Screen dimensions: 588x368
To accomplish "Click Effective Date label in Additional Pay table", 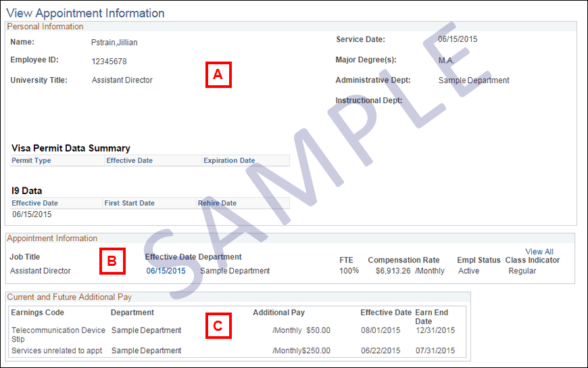I will click(x=386, y=313).
